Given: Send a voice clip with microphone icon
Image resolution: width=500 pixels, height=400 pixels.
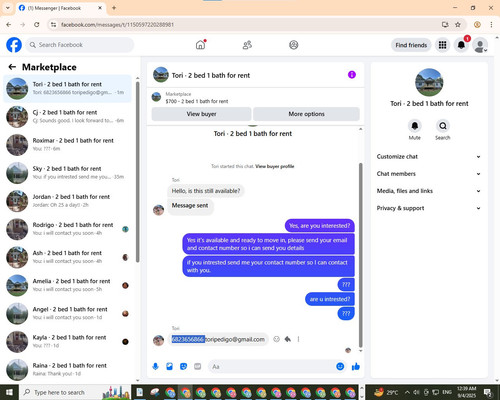Looking at the screenshot, I should pos(155,367).
